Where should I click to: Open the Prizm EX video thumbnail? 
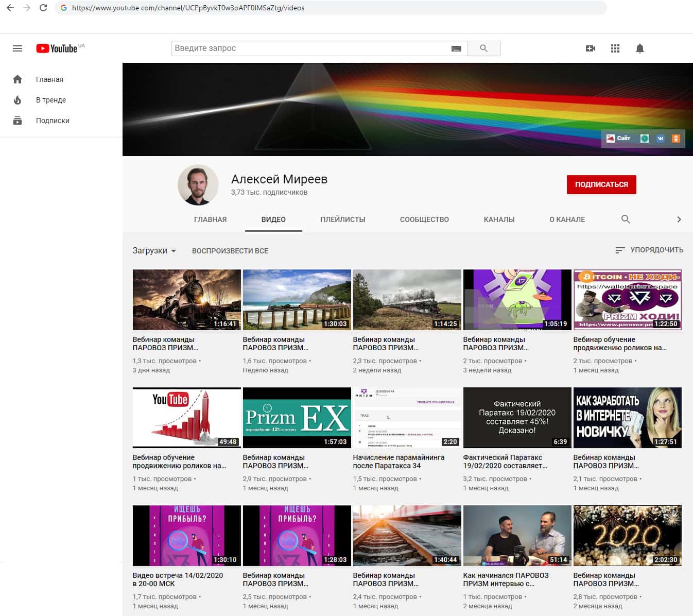297,418
